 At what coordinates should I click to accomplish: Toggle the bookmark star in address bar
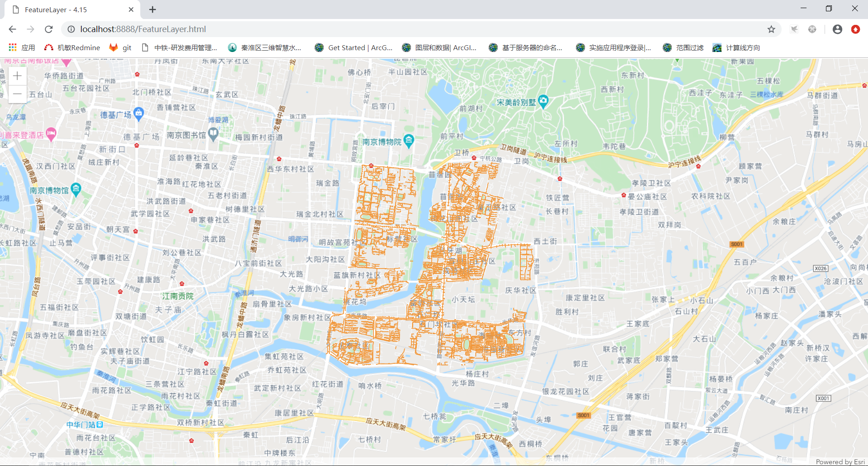coord(771,29)
